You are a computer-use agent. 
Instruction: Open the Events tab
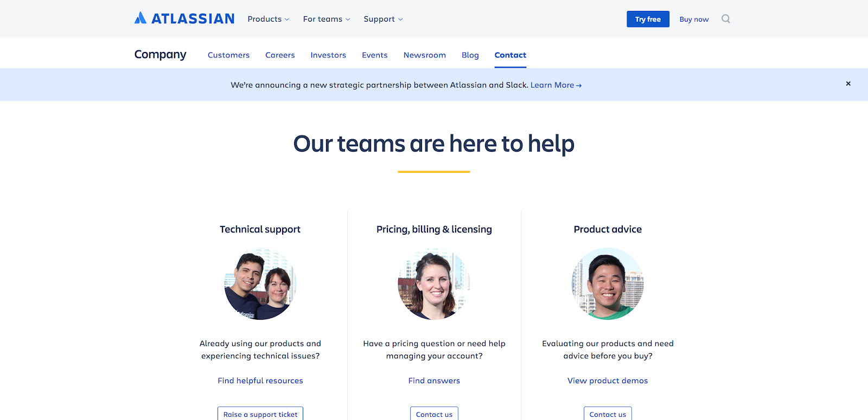[375, 55]
